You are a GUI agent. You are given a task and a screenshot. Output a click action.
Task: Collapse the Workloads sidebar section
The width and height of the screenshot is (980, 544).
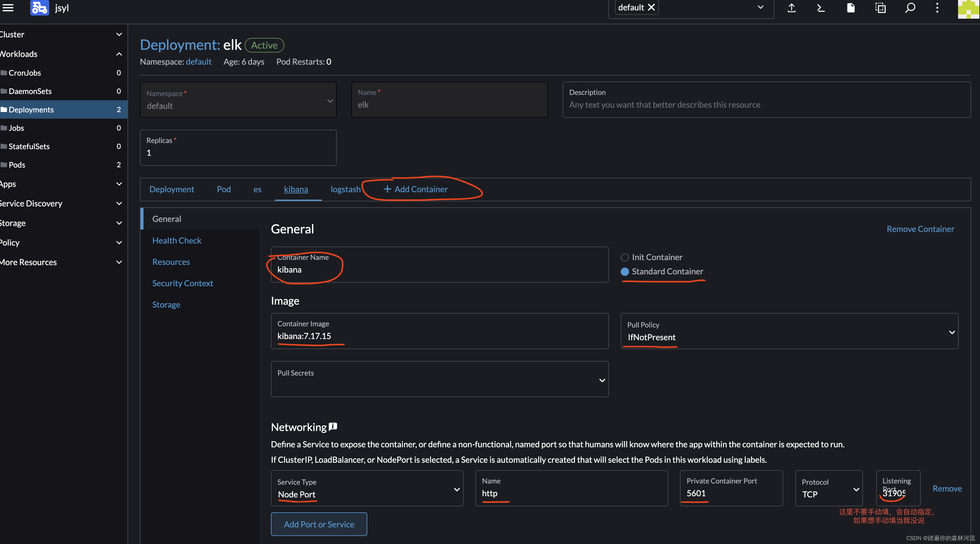[x=119, y=54]
